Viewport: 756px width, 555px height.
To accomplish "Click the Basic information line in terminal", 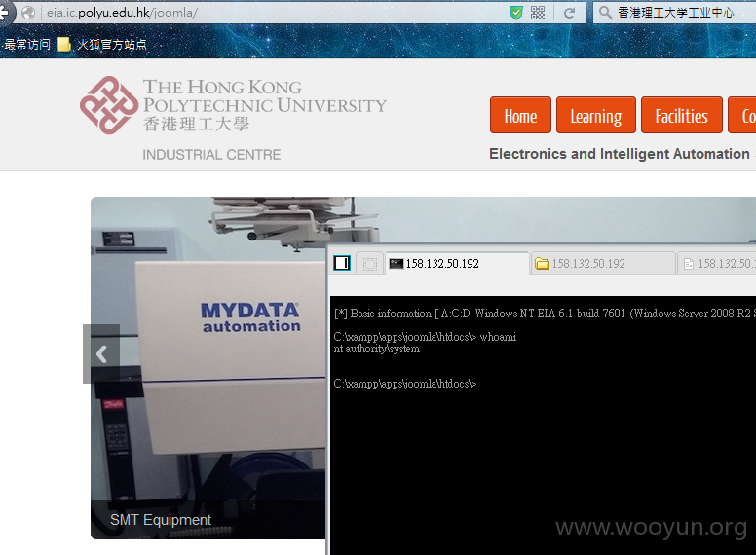I will pyautogui.click(x=545, y=314).
